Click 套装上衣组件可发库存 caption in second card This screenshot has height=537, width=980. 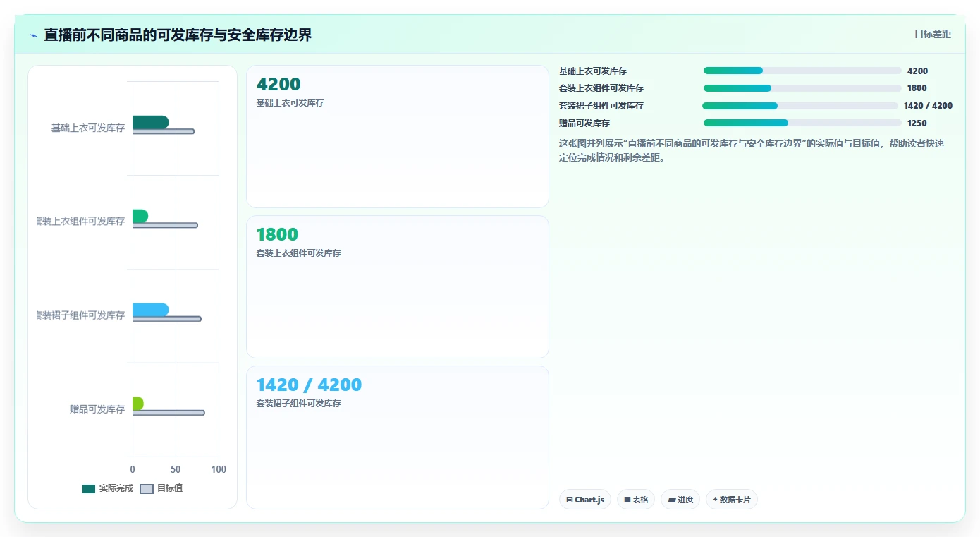(x=298, y=253)
